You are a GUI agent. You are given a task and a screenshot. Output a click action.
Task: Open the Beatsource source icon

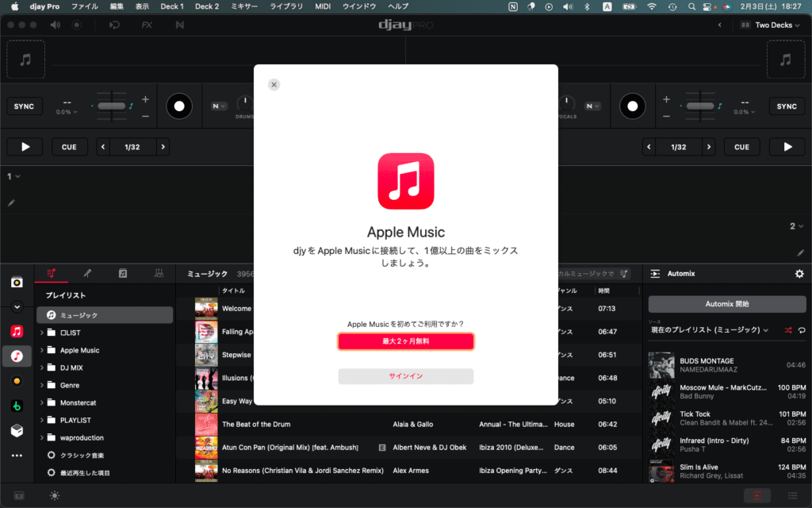(17, 381)
